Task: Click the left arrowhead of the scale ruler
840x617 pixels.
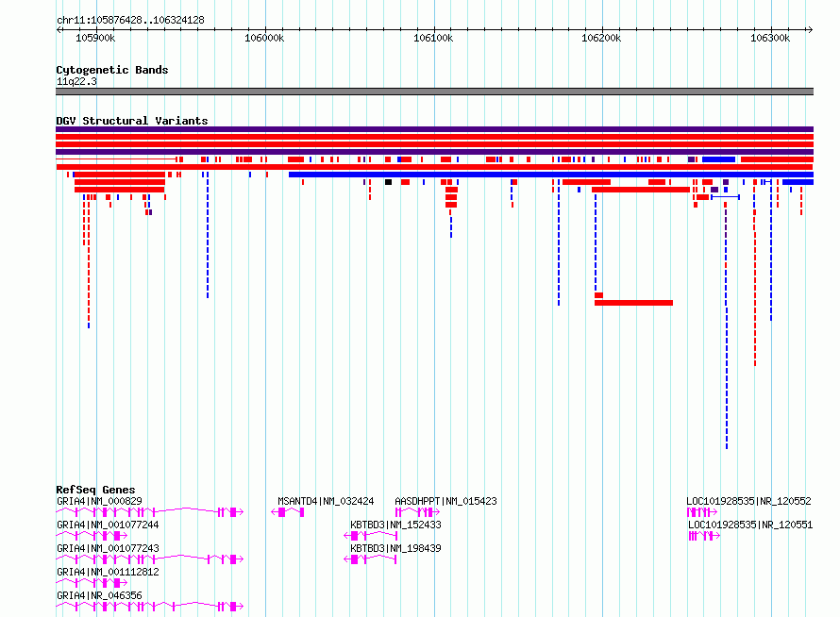Action: [59, 29]
